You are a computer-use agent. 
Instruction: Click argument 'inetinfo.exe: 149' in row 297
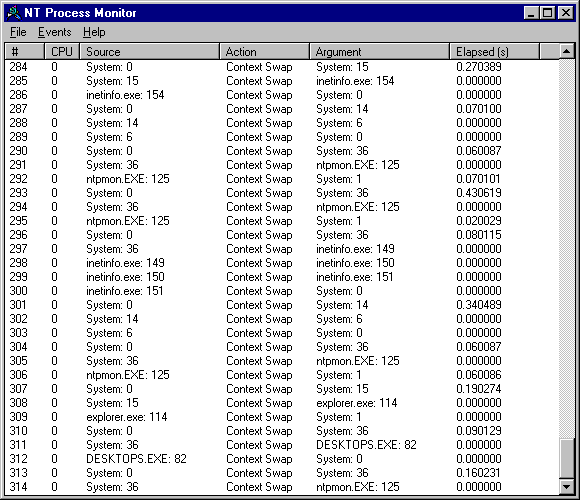[x=355, y=249]
